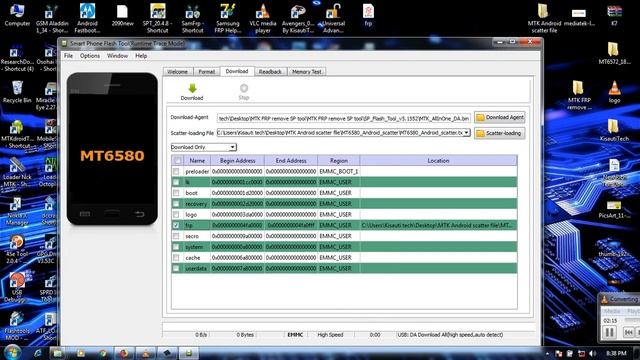Image resolution: width=640 pixels, height=360 pixels.
Task: Select the KisautiTech folder icon
Action: [x=614, y=131]
